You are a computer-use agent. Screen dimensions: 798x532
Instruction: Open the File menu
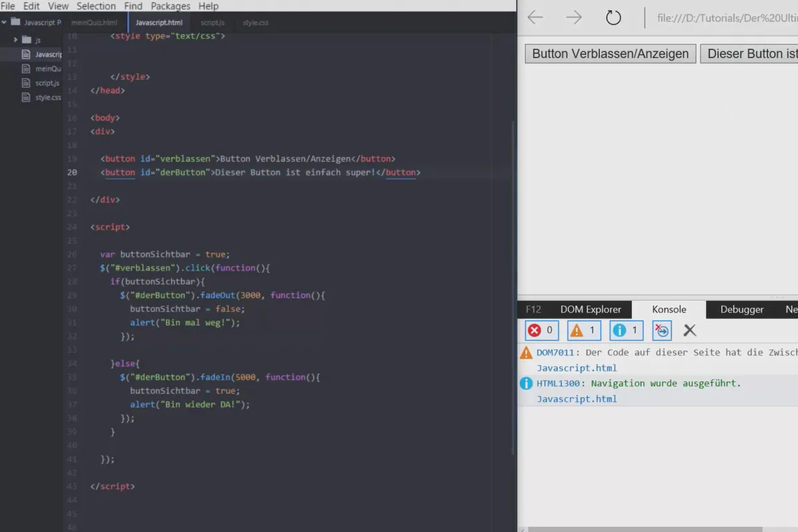(8, 6)
